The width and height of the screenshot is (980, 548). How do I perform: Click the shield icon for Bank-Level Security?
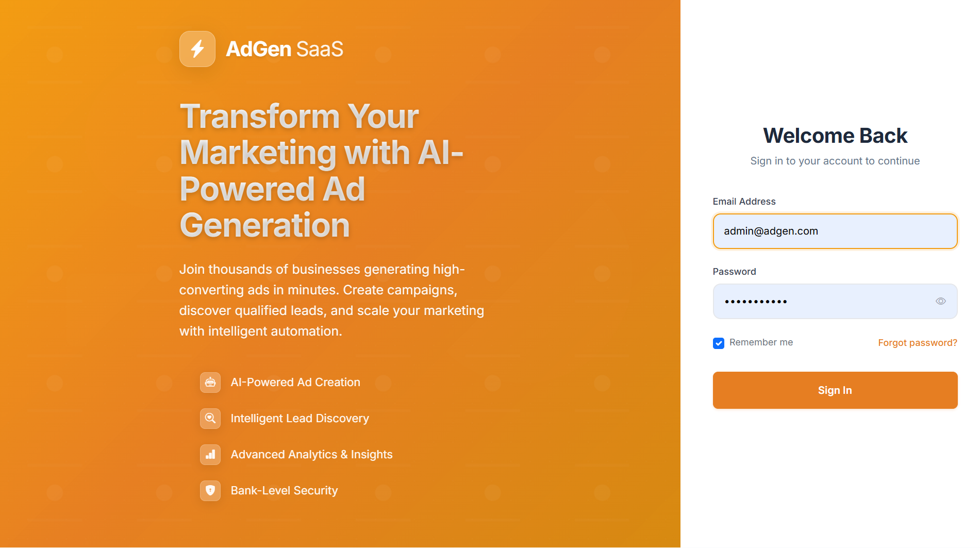click(x=210, y=491)
